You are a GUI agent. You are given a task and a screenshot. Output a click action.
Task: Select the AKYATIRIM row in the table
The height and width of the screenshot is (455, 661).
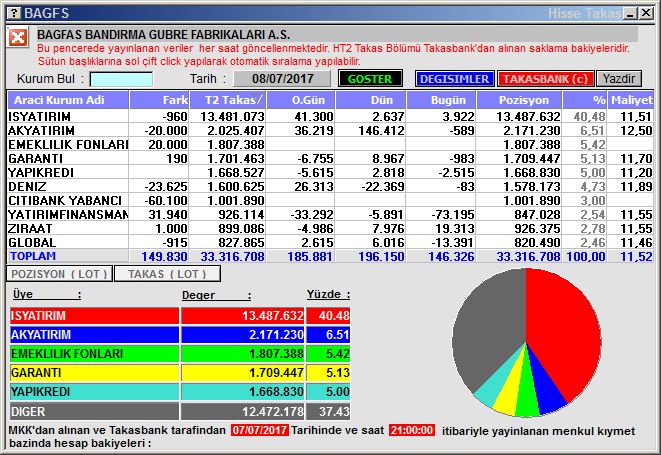click(330, 130)
